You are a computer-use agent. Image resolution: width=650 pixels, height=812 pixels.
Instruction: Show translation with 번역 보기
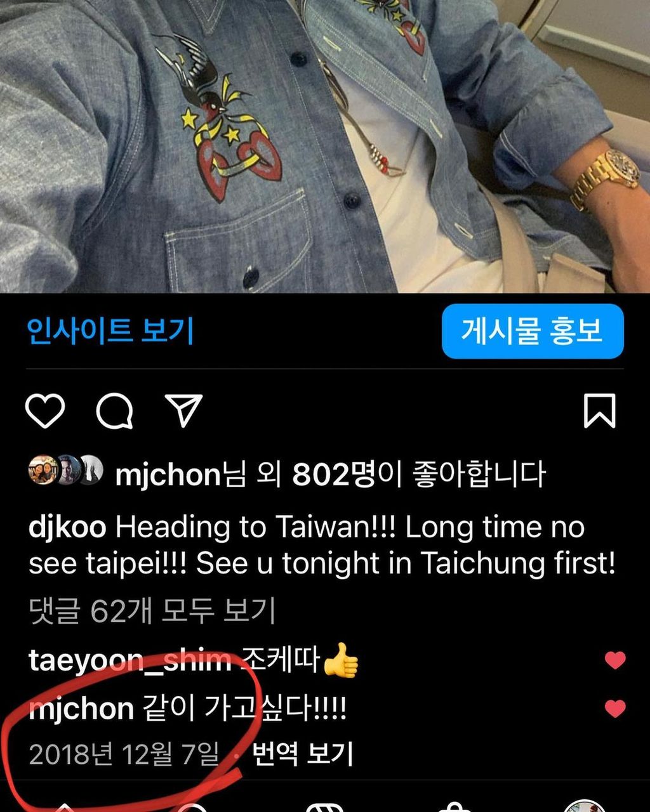pyautogui.click(x=302, y=754)
